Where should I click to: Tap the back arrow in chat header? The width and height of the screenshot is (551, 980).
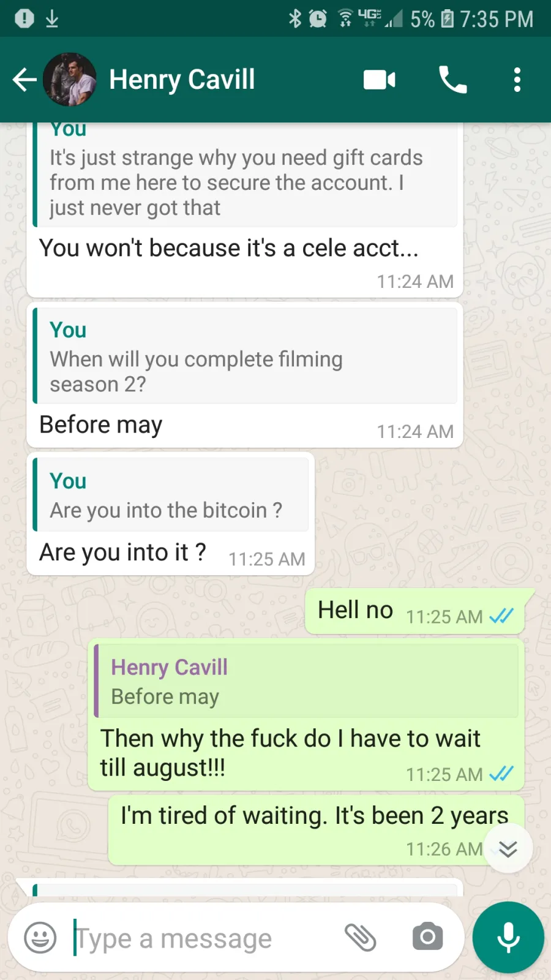24,80
